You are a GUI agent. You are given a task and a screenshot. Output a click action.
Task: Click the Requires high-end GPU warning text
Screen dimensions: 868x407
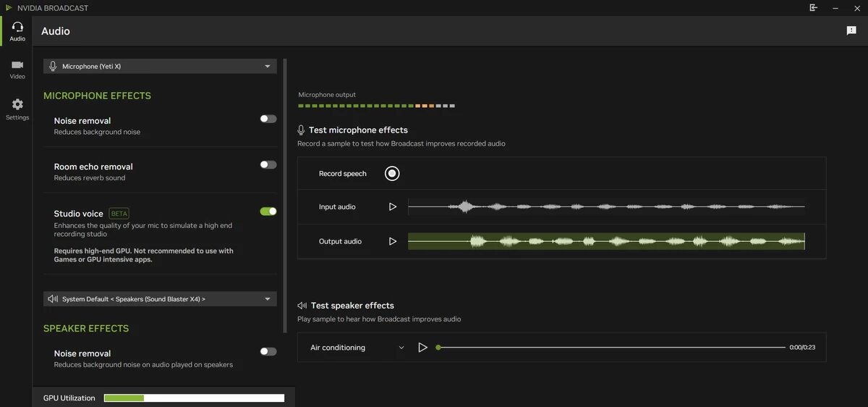144,255
